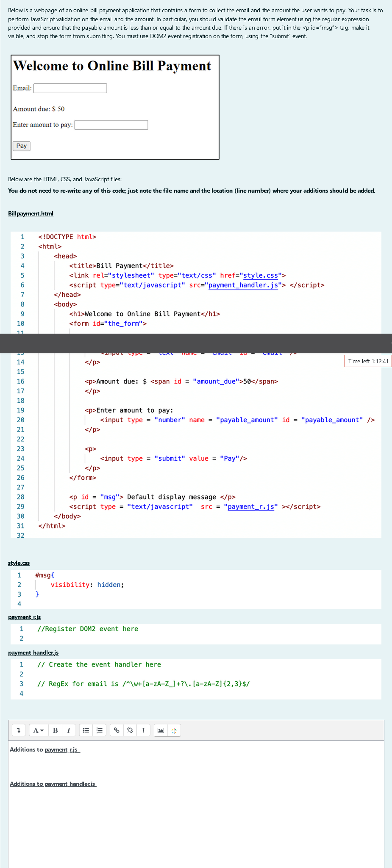This screenshot has width=392, height=868.
Task: Remove link with the unlink icon
Action: 130,730
